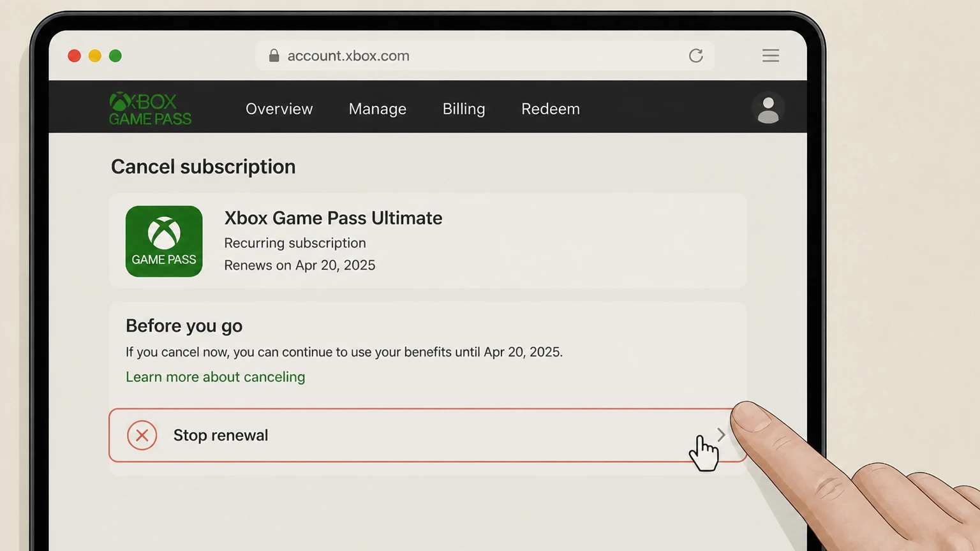Open the Redeem tab
This screenshot has width=980, height=551.
(x=551, y=109)
